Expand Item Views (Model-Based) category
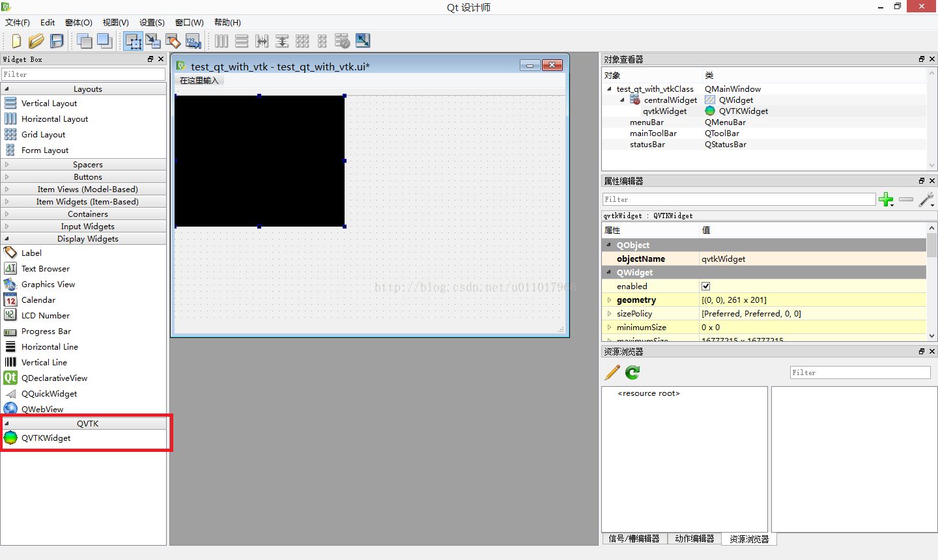The height and width of the screenshot is (560, 938). coord(7,189)
